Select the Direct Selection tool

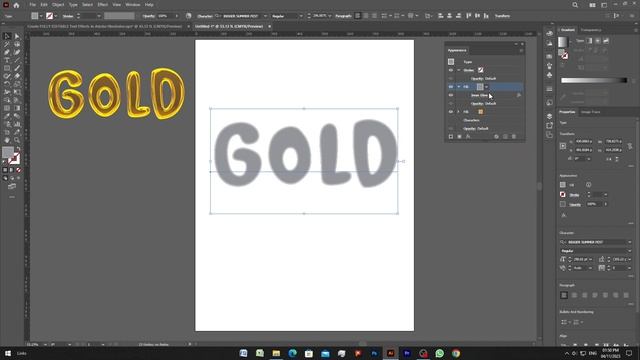coord(17,36)
